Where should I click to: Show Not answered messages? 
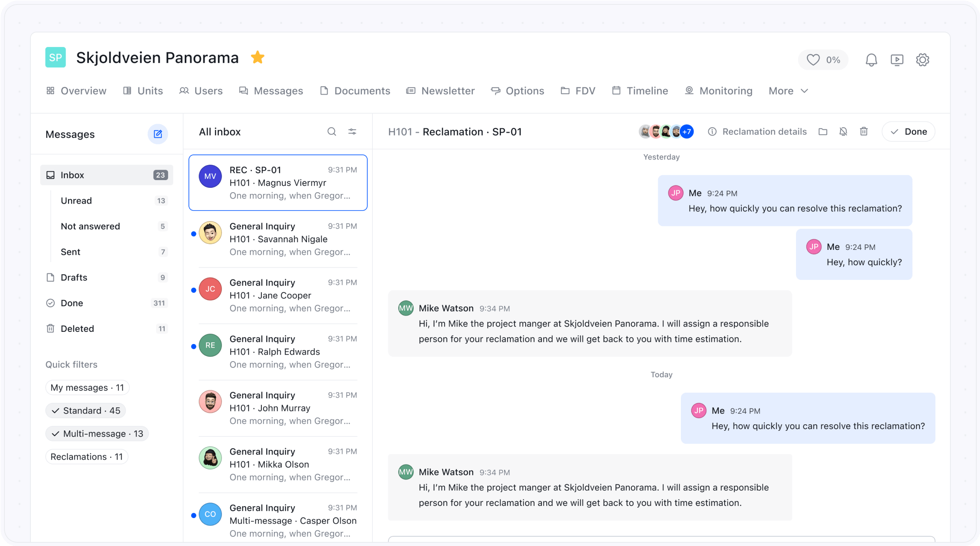[113, 226]
